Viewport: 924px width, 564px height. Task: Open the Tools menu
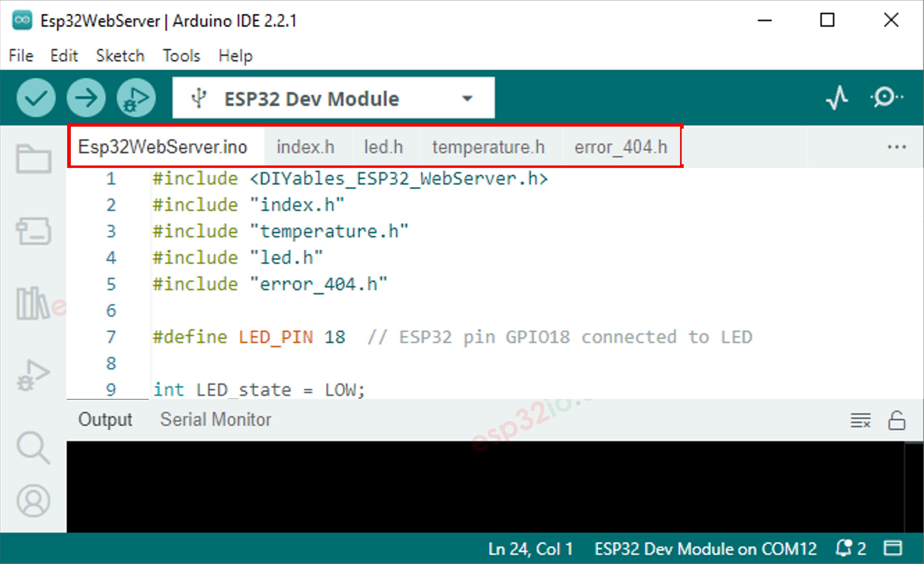tap(181, 56)
